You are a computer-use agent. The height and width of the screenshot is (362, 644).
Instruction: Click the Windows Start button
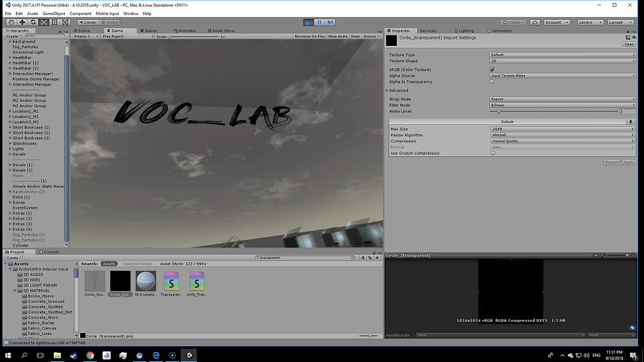pyautogui.click(x=8, y=355)
